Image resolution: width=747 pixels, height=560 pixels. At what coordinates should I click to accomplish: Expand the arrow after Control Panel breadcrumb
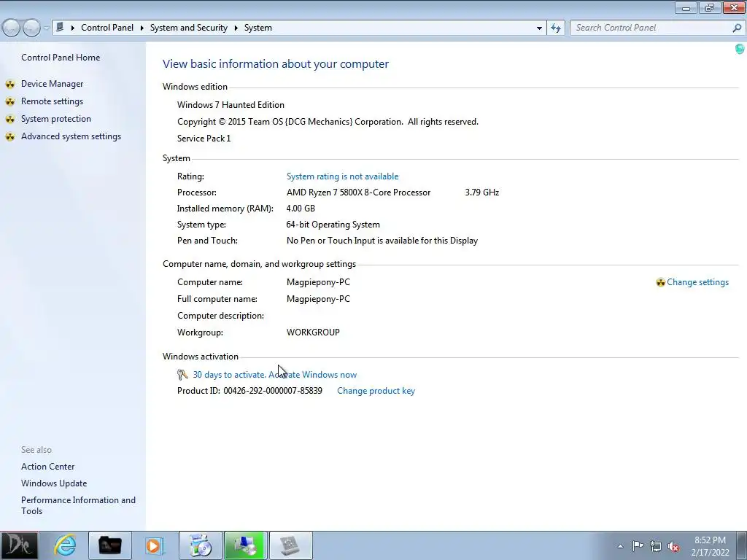click(142, 28)
